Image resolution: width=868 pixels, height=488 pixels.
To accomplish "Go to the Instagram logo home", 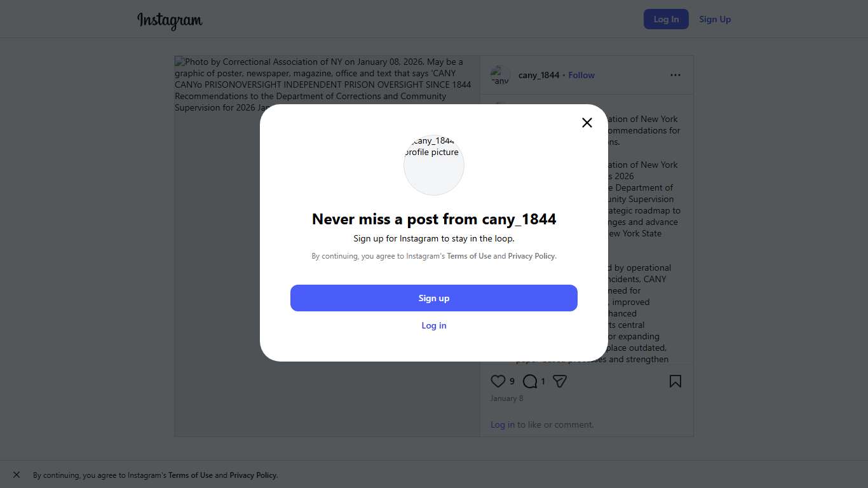I will (170, 20).
